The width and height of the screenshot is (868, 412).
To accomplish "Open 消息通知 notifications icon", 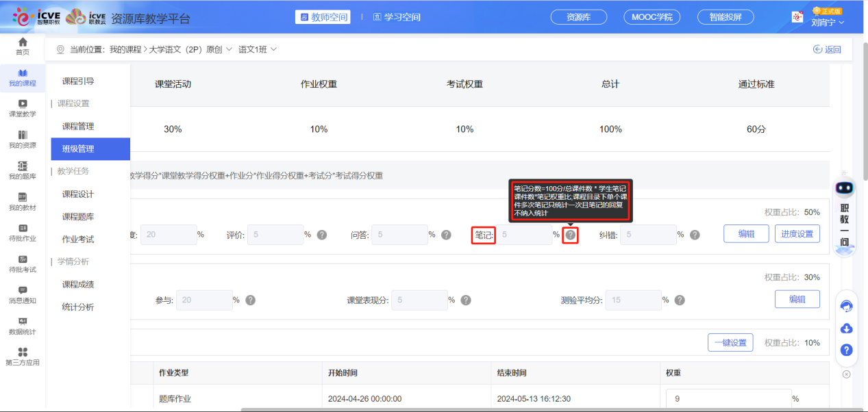I will click(23, 294).
